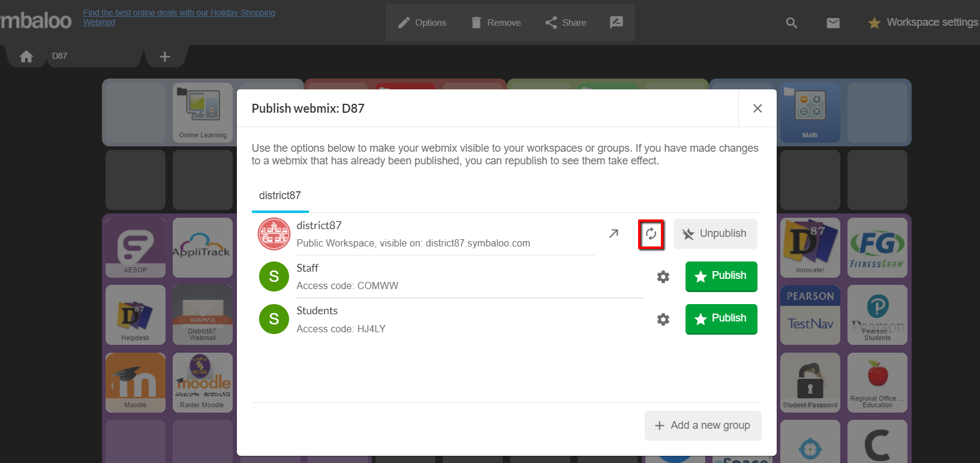Open the Innovate! tile
Viewport: 980px width, 463px height.
point(810,247)
